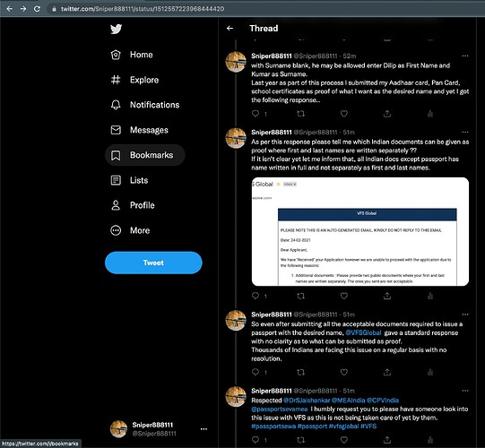Click the avatar on the tweet with VFS email
The width and height of the screenshot is (485, 448).
pos(236,138)
